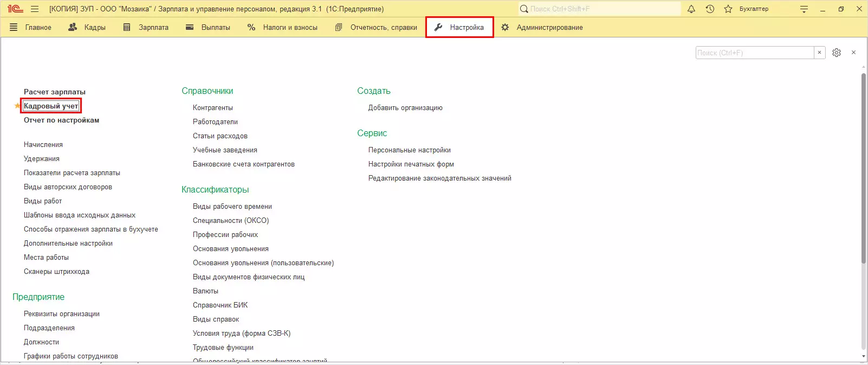This screenshot has height=365, width=868.
Task: Open Расчет зарплаты settings
Action: click(x=55, y=92)
